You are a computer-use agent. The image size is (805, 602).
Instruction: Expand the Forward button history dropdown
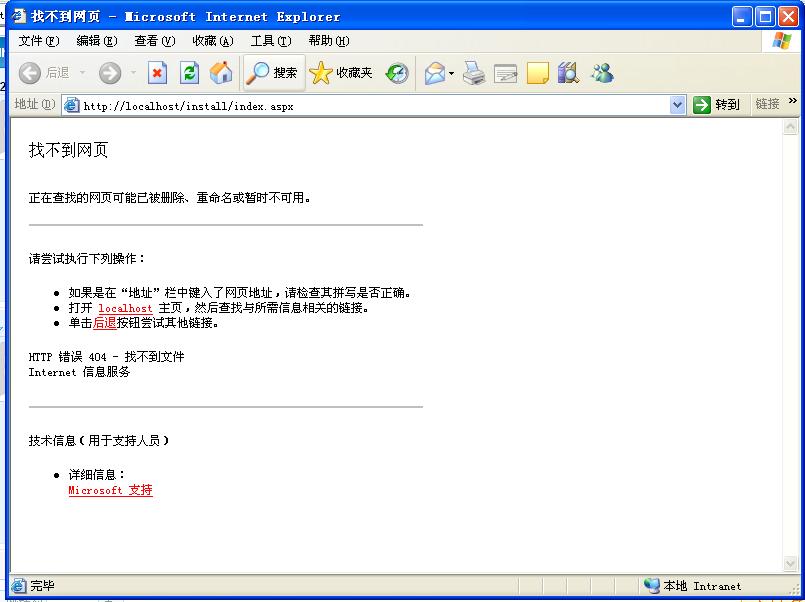pyautogui.click(x=133, y=73)
